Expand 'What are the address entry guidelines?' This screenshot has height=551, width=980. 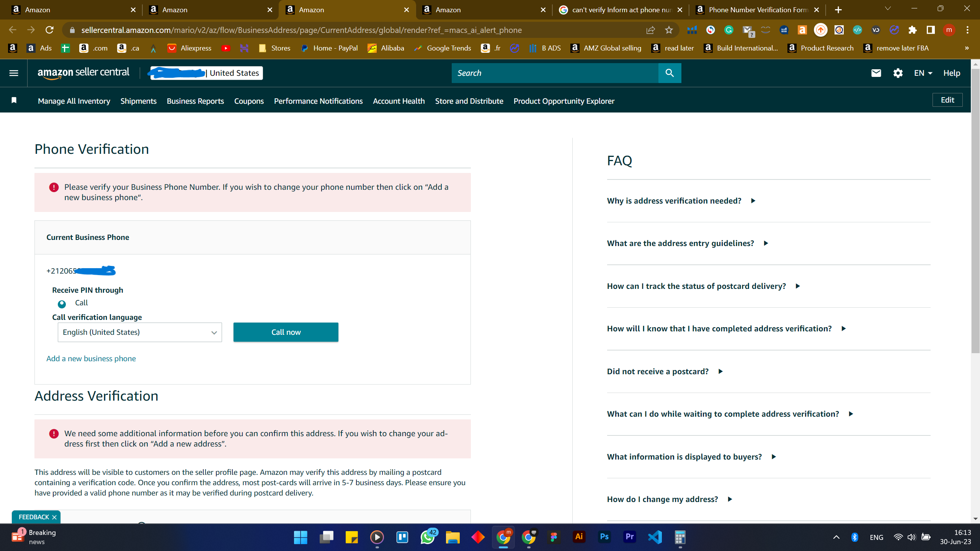(688, 243)
